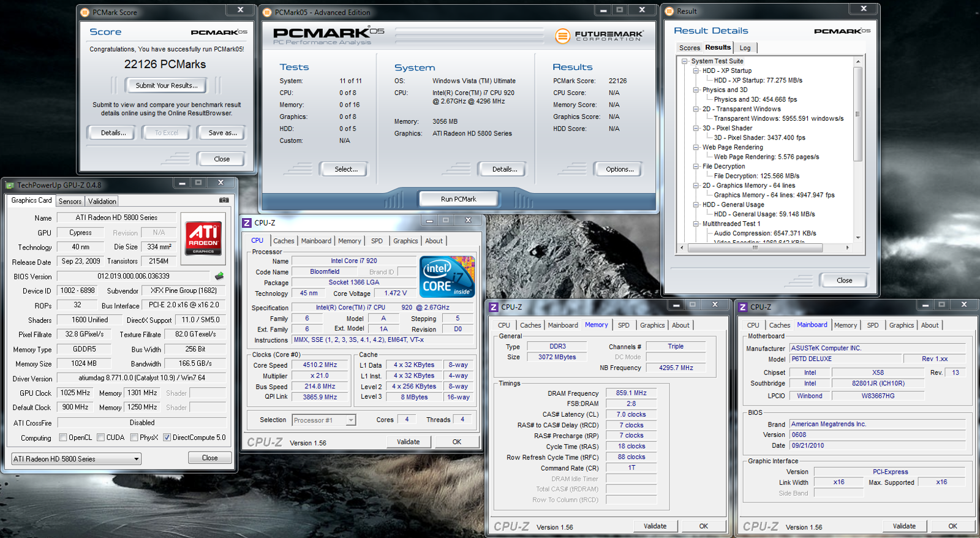
Task: Click the Audio Compression result row
Action: point(765,233)
